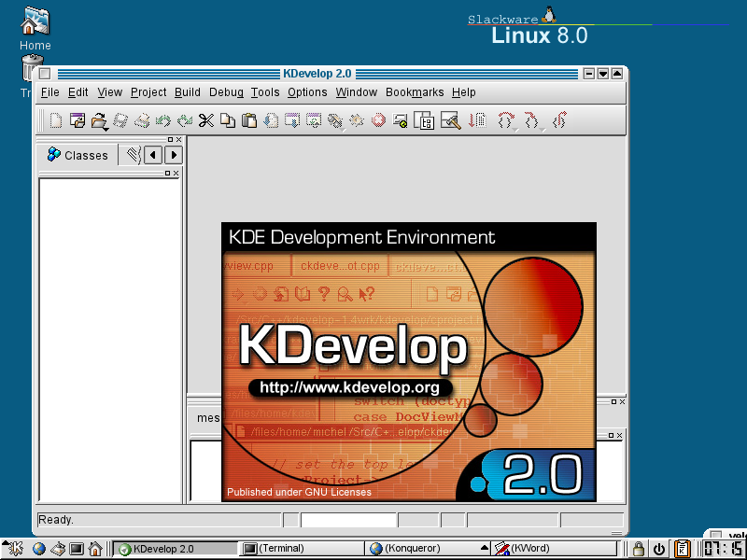The image size is (747, 560).
Task: Close the inner Classes pane
Action: 176,173
